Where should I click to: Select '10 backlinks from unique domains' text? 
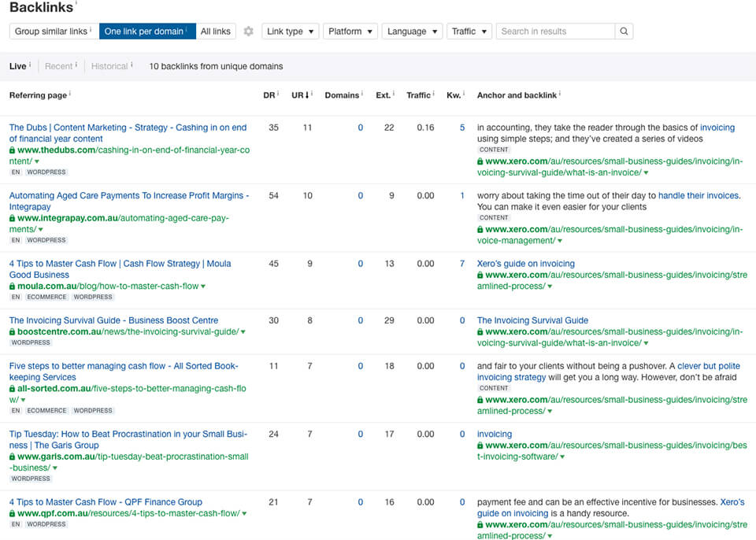(x=216, y=67)
